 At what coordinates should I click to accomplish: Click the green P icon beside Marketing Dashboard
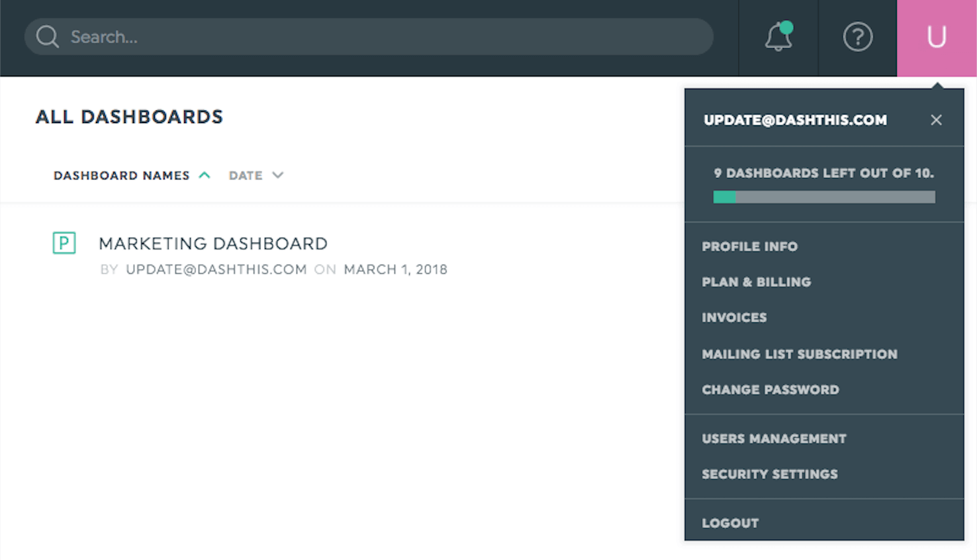click(x=64, y=243)
